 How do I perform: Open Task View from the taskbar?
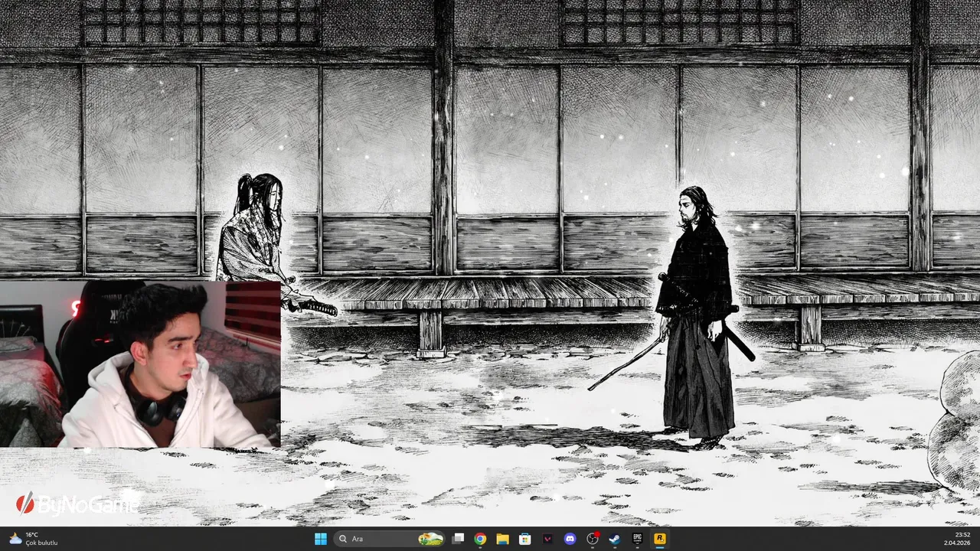(x=457, y=539)
